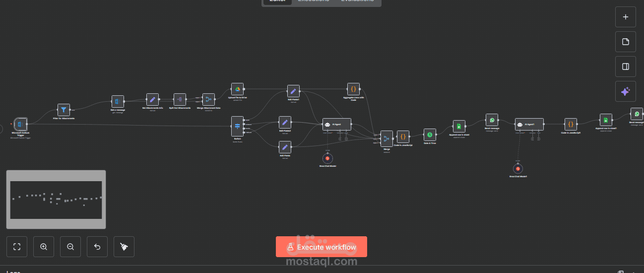Open the Groq Chat Model node
The height and width of the screenshot is (273, 644).
[327, 158]
